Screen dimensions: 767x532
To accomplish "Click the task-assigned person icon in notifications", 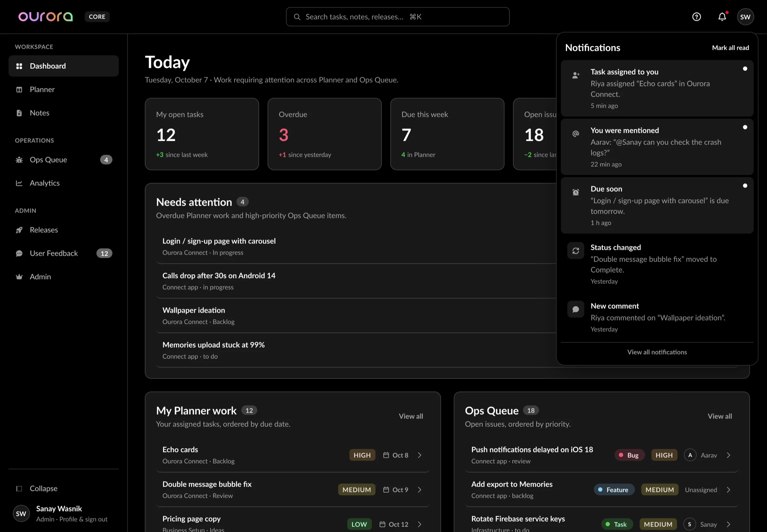I will click(576, 75).
